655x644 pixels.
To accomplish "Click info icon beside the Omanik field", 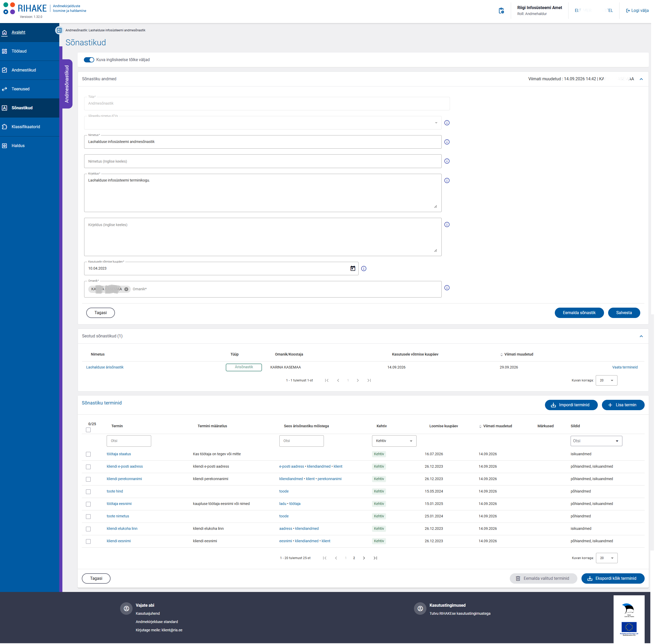I will click(447, 288).
